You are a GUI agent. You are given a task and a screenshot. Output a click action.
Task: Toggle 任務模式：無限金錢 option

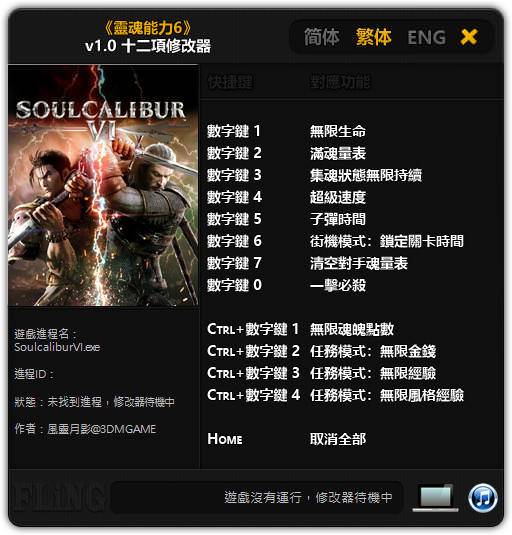(x=372, y=351)
